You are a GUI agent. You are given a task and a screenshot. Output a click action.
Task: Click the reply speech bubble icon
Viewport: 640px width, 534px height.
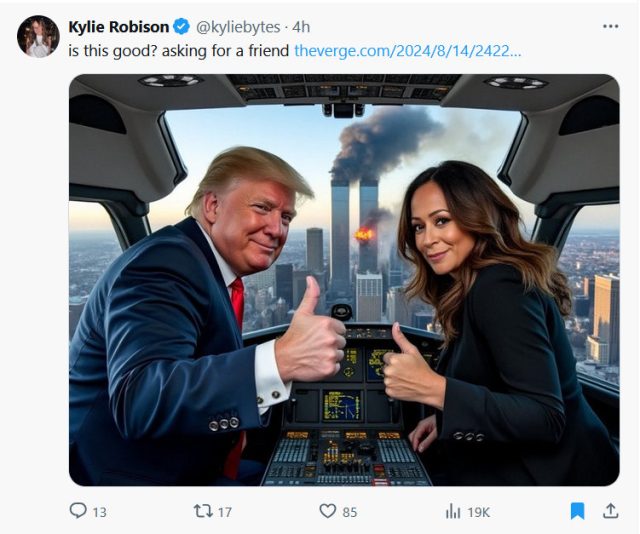78,511
